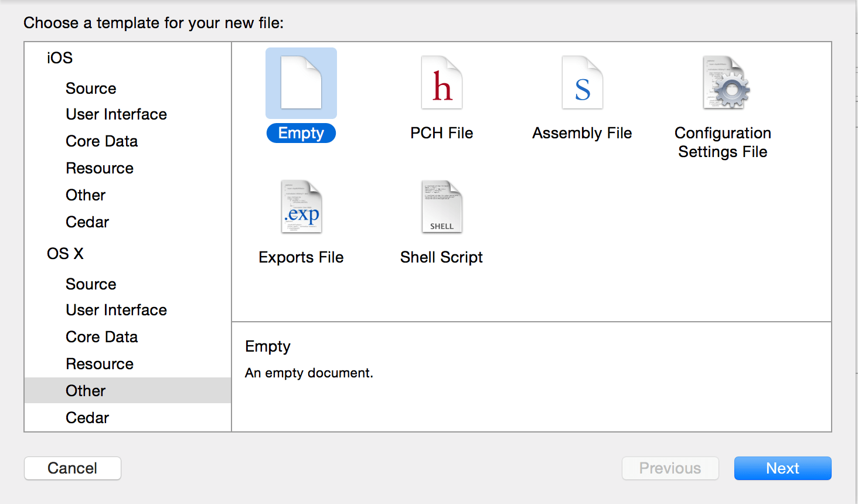Cancel the new file dialog
The height and width of the screenshot is (504, 858).
tap(73, 468)
